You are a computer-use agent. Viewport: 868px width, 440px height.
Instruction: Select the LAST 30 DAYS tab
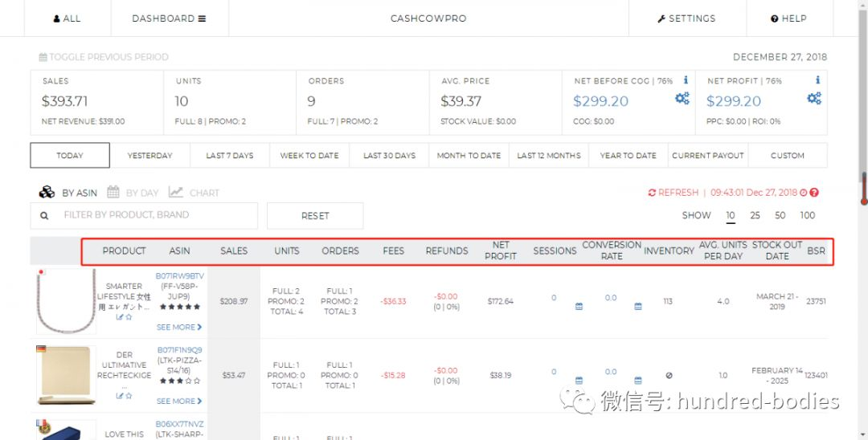click(389, 155)
